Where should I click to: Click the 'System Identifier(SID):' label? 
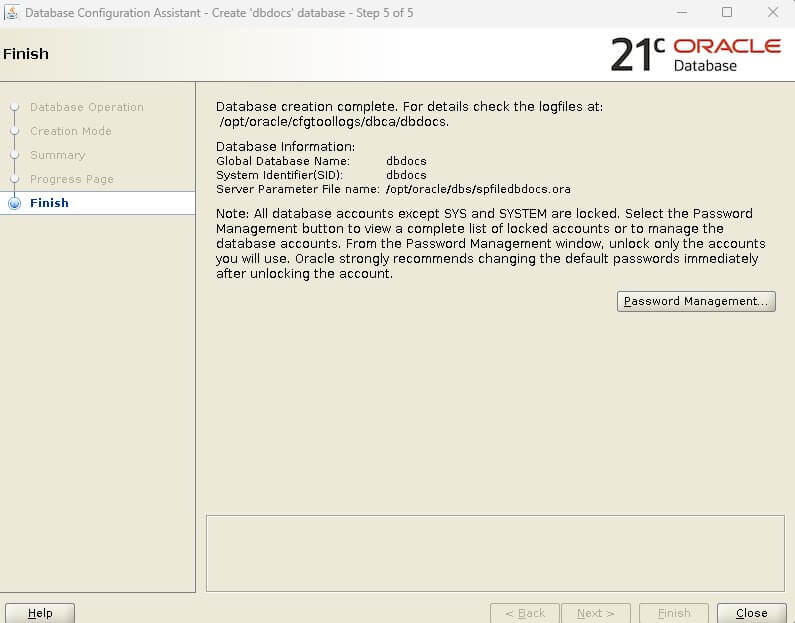(279, 175)
